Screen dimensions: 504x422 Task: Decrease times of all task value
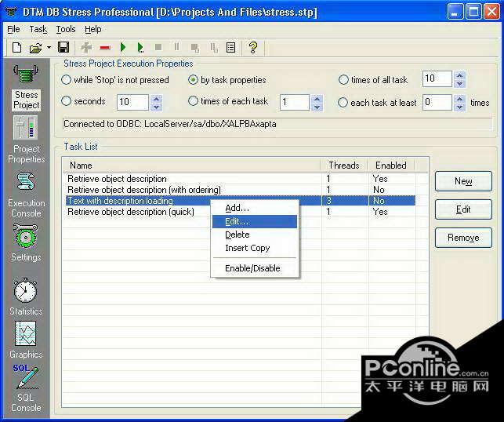pyautogui.click(x=459, y=83)
